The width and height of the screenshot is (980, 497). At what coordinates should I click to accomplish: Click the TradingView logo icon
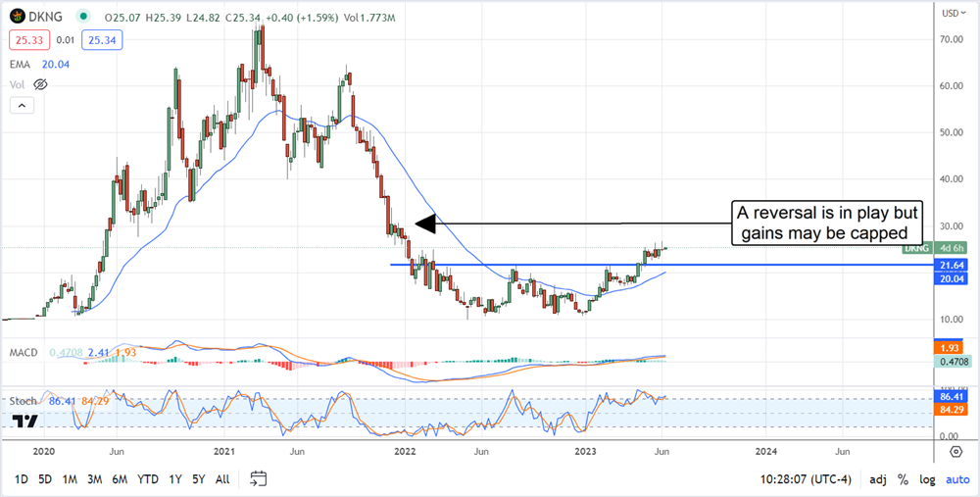click(25, 421)
